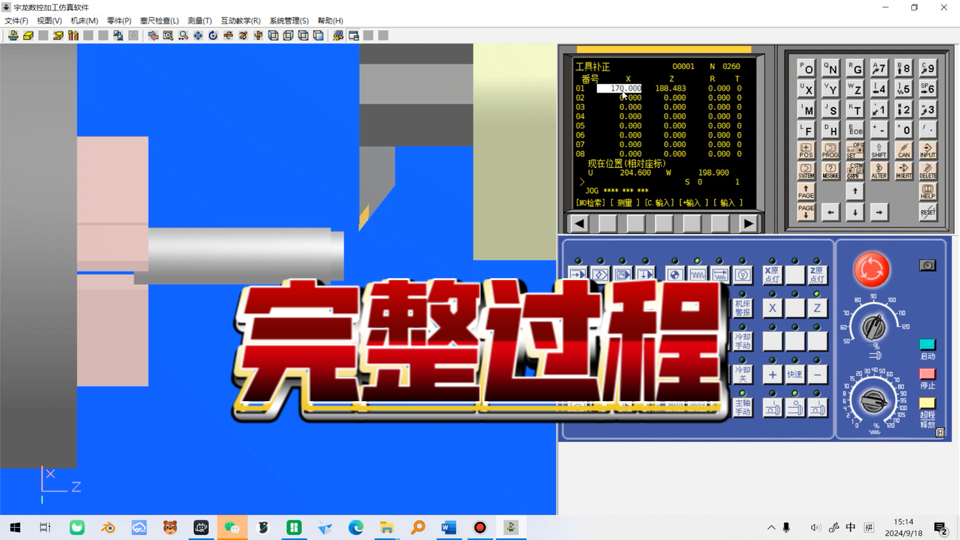The height and width of the screenshot is (540, 960).
Task: Click the spindle speed override dial
Action: pos(874,328)
